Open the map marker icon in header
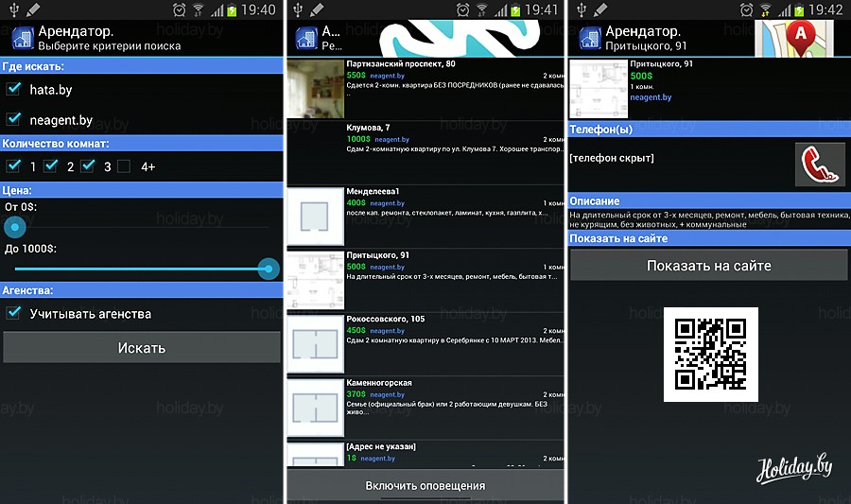The image size is (851, 504). coord(800,38)
